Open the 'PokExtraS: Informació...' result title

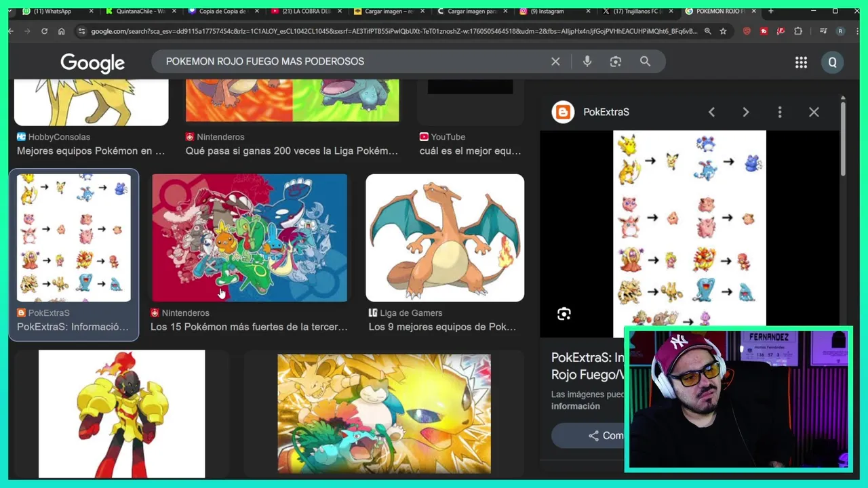[x=73, y=327]
